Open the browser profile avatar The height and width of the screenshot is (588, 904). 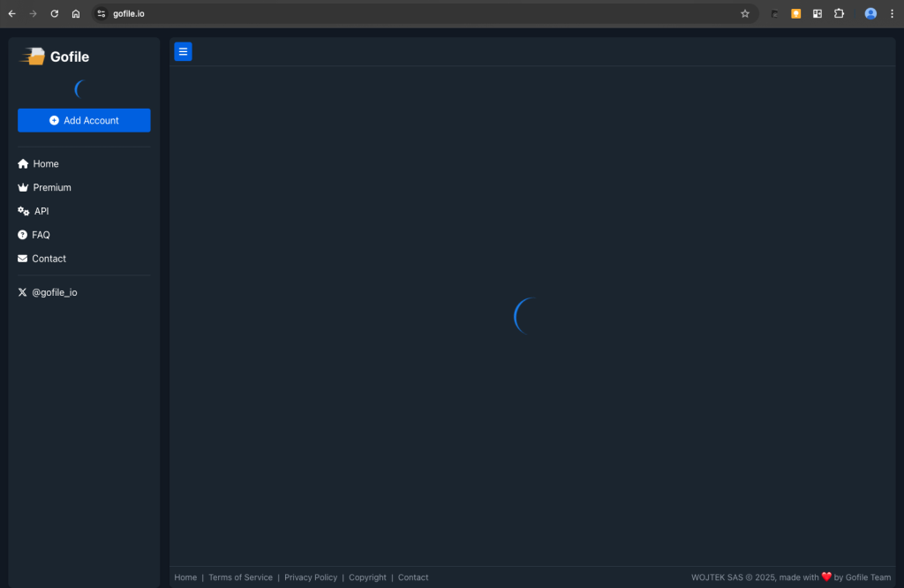870,14
